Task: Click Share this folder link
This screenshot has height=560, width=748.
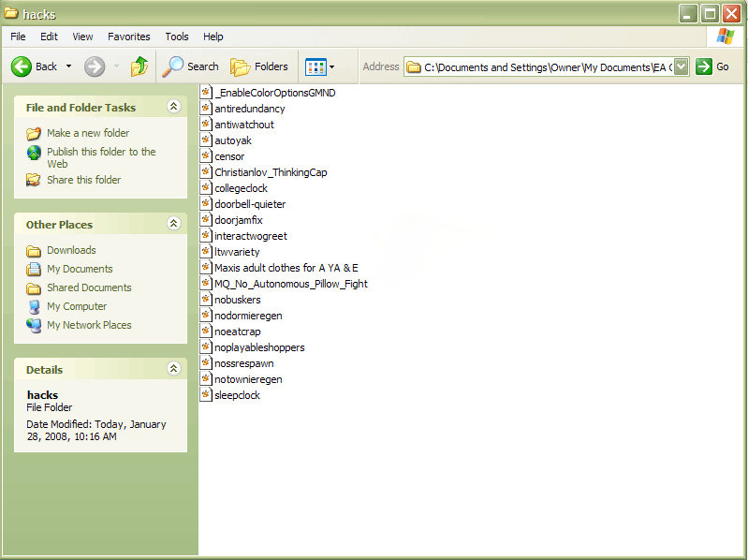Action: point(83,180)
